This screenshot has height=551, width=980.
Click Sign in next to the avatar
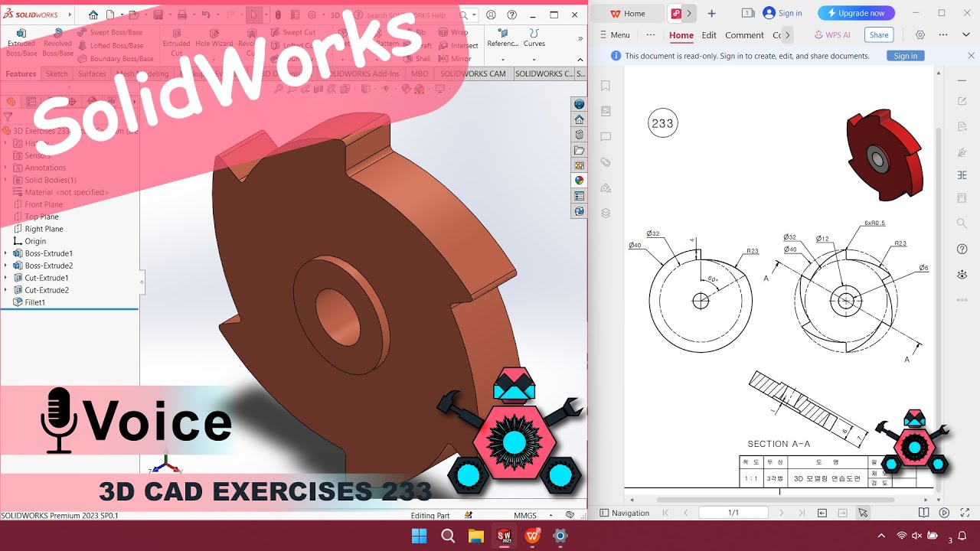(790, 13)
